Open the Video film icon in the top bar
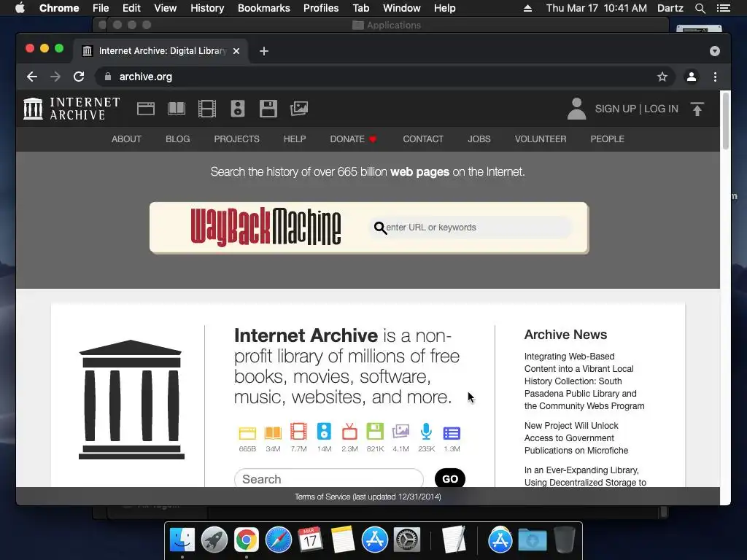 (x=206, y=109)
